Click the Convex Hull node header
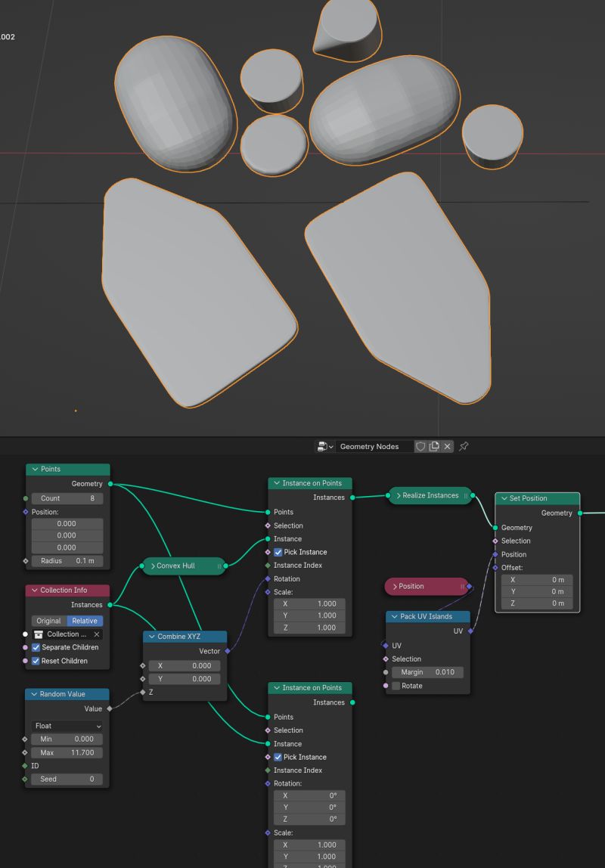The height and width of the screenshot is (868, 605). point(182,565)
